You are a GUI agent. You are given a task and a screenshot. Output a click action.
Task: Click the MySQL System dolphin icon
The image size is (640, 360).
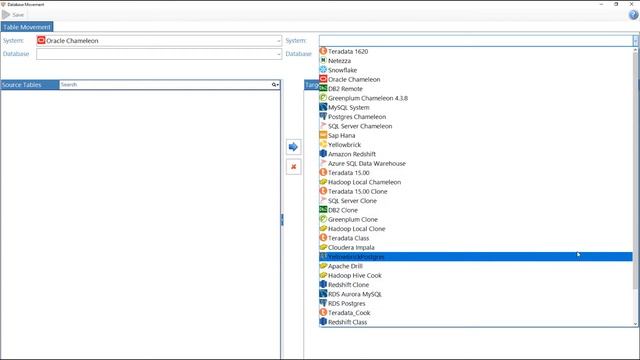click(x=323, y=107)
